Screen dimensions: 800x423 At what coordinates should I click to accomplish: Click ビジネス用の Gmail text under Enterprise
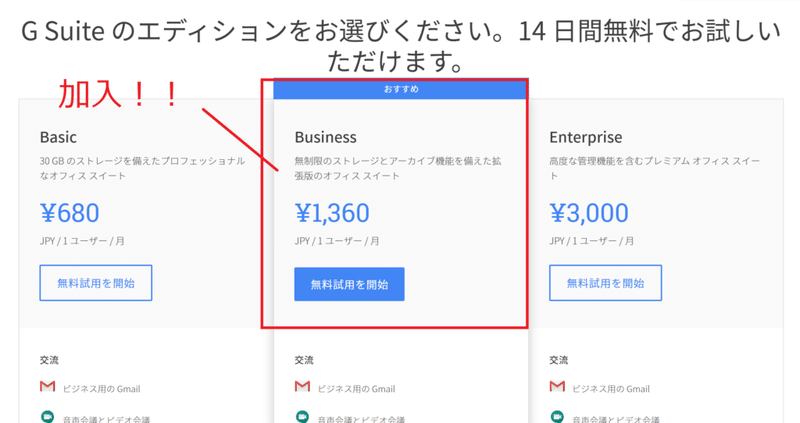[613, 389]
